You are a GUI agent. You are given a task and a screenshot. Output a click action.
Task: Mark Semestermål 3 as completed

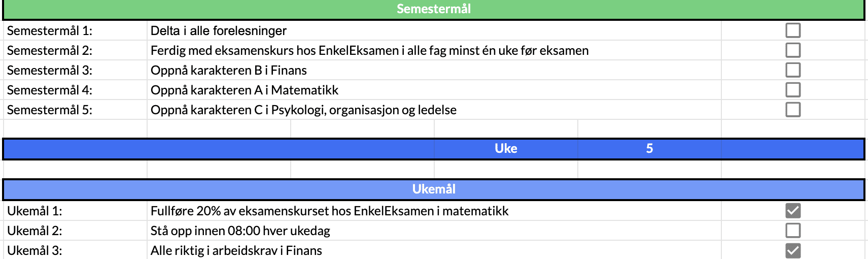point(793,70)
